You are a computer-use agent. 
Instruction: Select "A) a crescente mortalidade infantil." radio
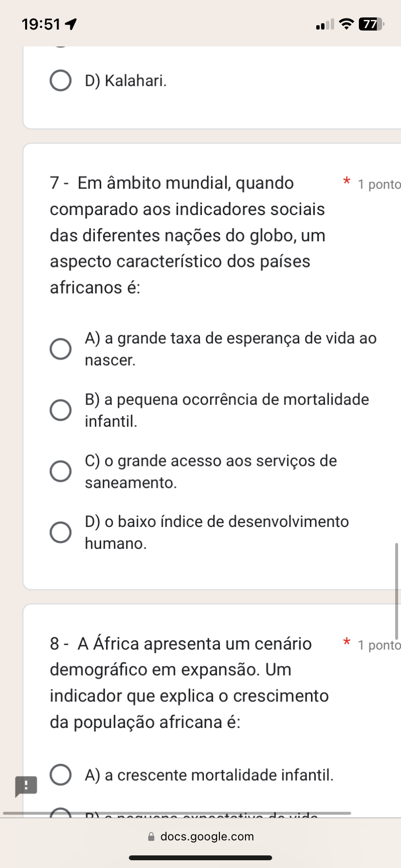pyautogui.click(x=61, y=775)
